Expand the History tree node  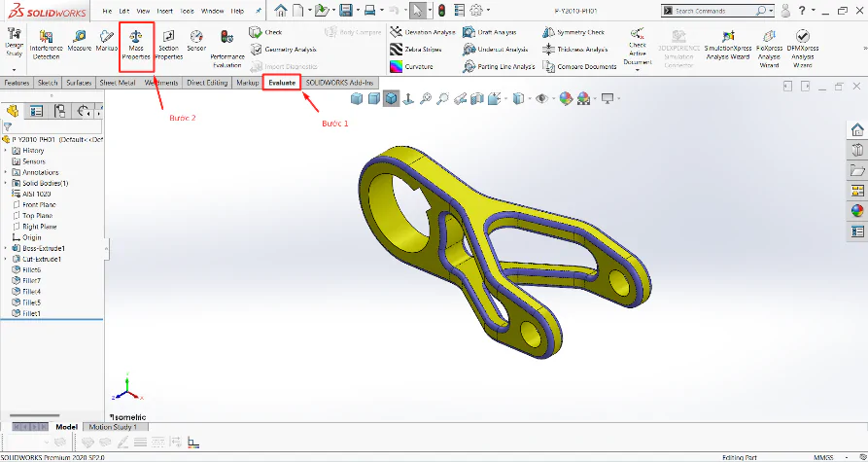click(x=6, y=150)
